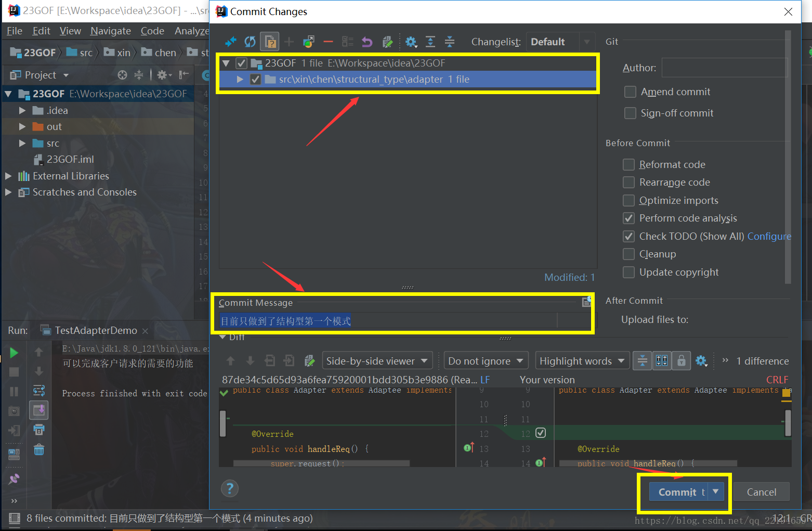Viewport: 812px width, 531px height.
Task: Open the View menu
Action: coord(70,31)
